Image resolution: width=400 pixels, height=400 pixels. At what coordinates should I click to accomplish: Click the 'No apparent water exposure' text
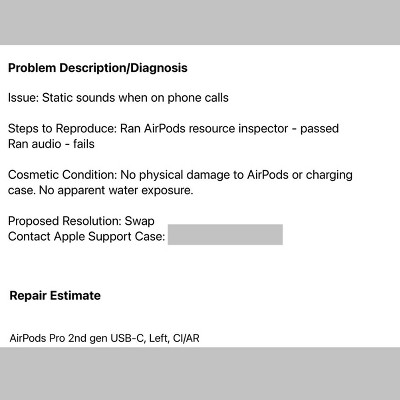click(116, 190)
